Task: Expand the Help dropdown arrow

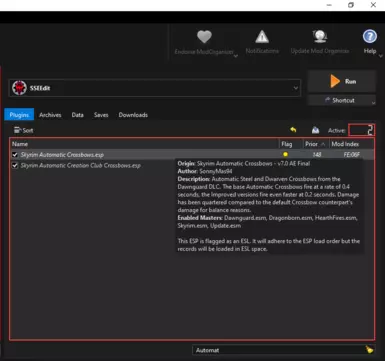Action: click(x=381, y=56)
